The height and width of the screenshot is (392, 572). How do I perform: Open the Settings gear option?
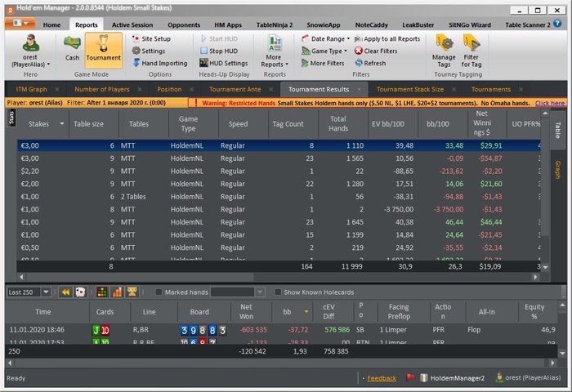(149, 51)
